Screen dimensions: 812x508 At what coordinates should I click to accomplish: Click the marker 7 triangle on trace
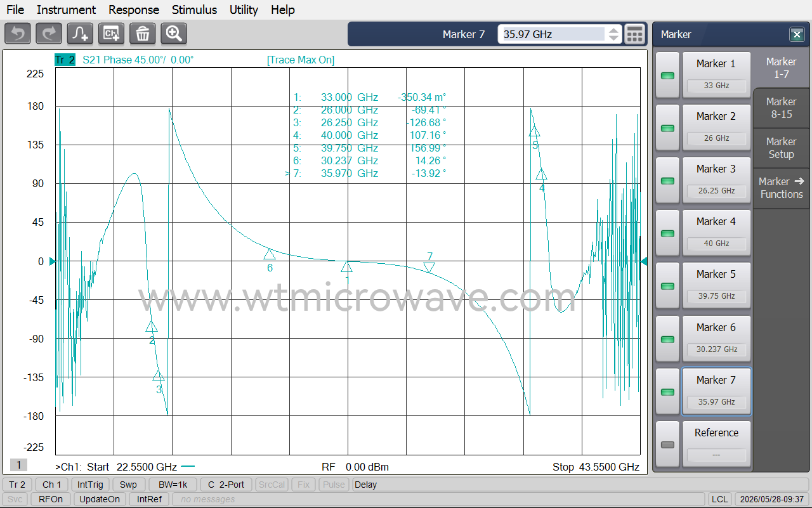click(429, 268)
